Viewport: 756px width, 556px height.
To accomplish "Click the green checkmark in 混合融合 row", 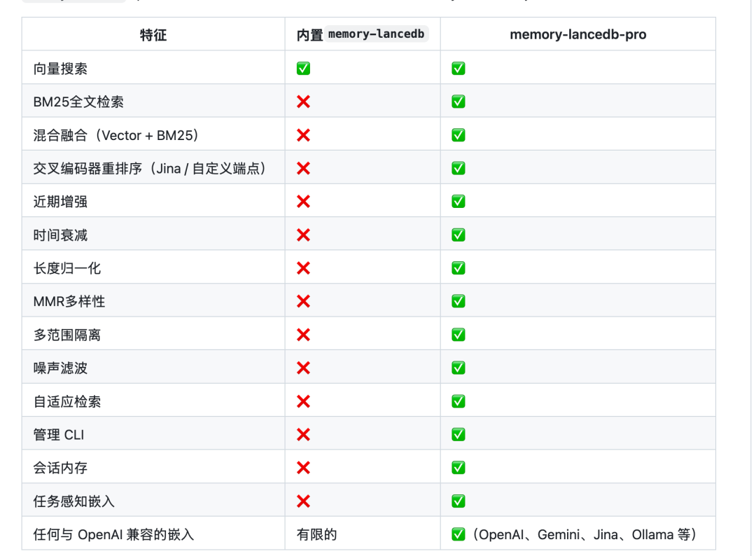I will pyautogui.click(x=458, y=135).
